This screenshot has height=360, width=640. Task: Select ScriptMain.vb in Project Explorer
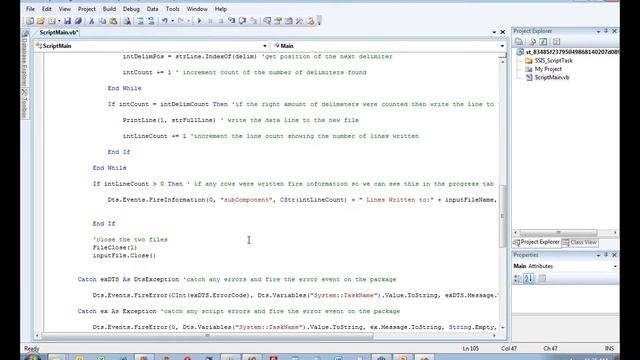pyautogui.click(x=552, y=77)
